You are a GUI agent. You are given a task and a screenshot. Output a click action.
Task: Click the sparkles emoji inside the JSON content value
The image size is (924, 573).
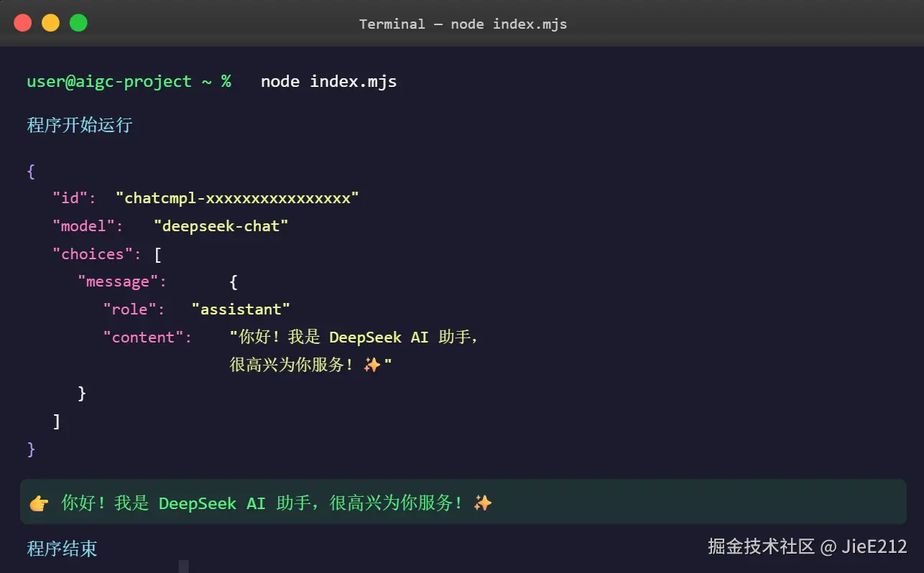coord(372,365)
